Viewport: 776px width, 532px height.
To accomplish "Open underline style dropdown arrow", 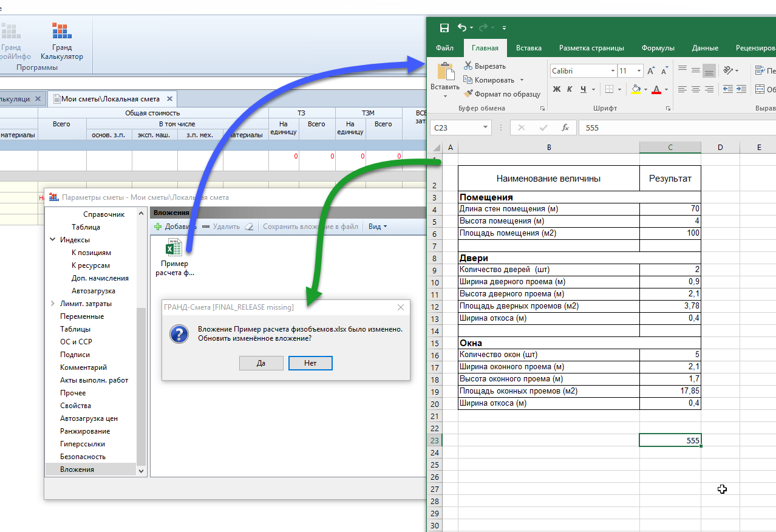I will [x=593, y=89].
